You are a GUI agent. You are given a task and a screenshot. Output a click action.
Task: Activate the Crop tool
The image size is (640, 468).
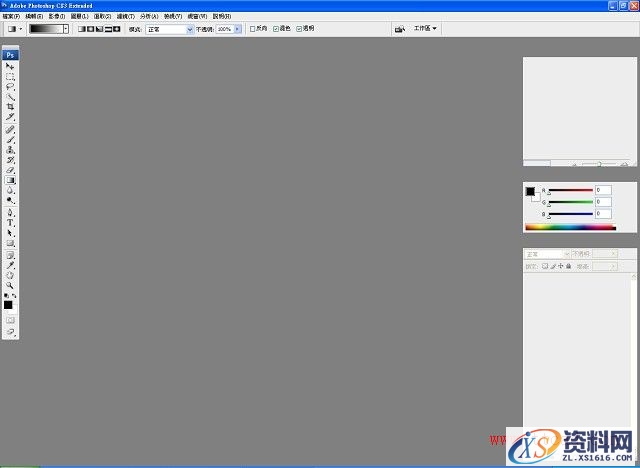click(x=11, y=107)
